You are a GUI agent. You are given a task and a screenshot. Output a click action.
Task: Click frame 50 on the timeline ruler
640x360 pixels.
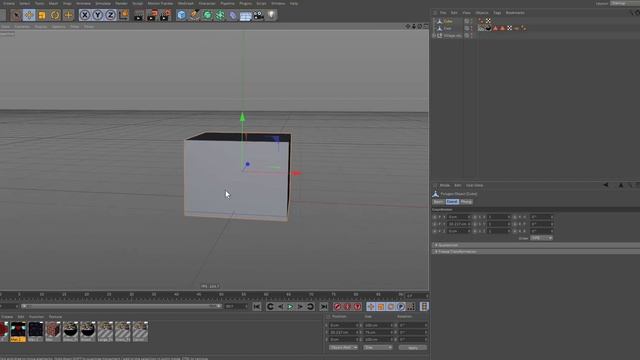click(x=222, y=295)
